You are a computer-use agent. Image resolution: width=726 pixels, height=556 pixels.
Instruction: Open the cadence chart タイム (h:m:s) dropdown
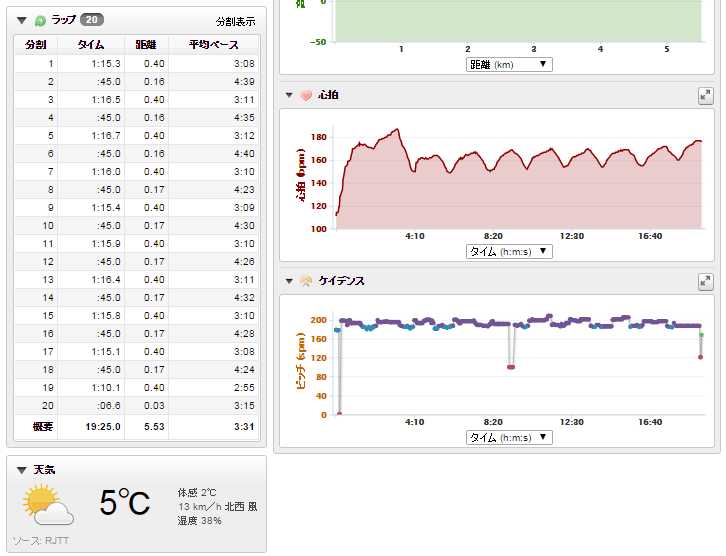509,437
